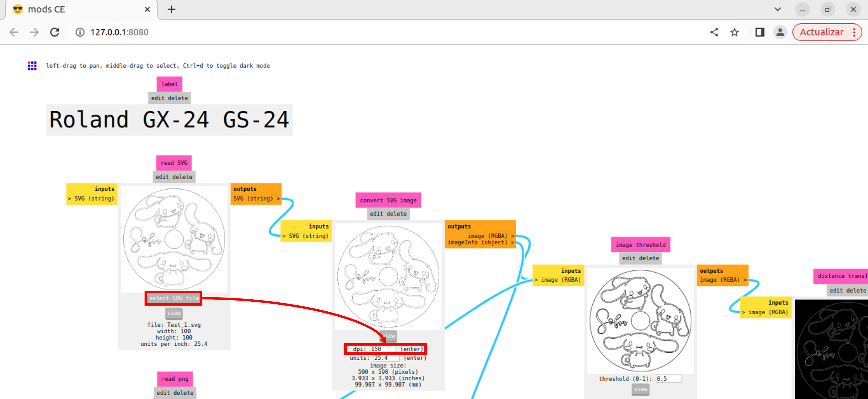Bookmark page with star icon

(x=734, y=32)
